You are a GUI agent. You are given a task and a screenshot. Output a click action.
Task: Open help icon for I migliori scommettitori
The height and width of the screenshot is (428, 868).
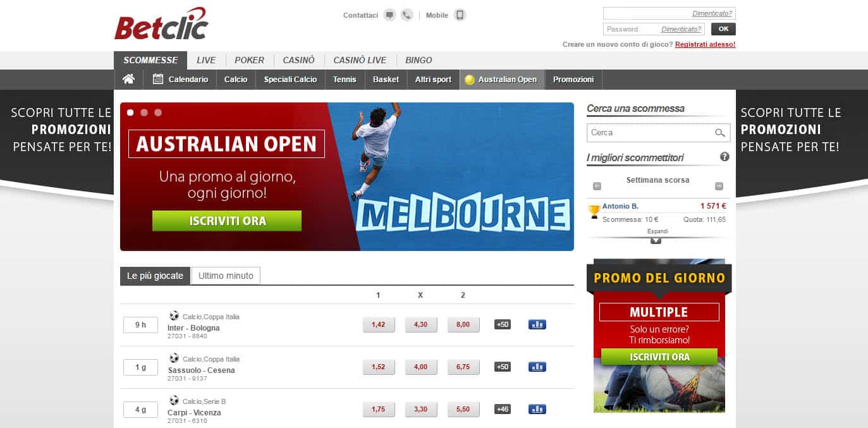point(724,157)
